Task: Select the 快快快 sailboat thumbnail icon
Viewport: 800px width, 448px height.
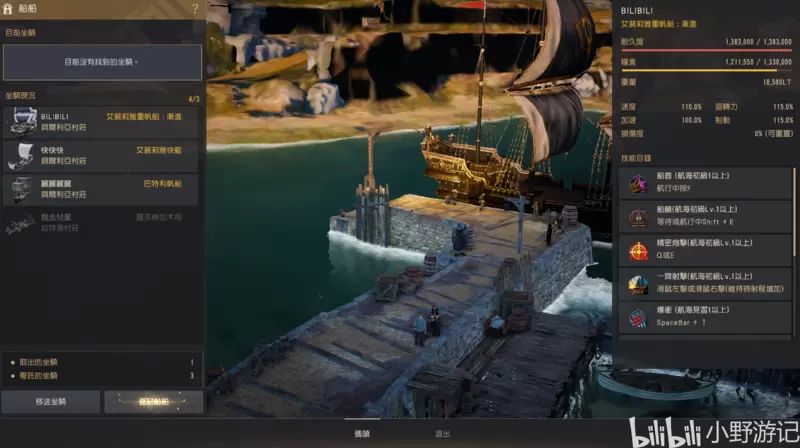Action: [x=21, y=156]
